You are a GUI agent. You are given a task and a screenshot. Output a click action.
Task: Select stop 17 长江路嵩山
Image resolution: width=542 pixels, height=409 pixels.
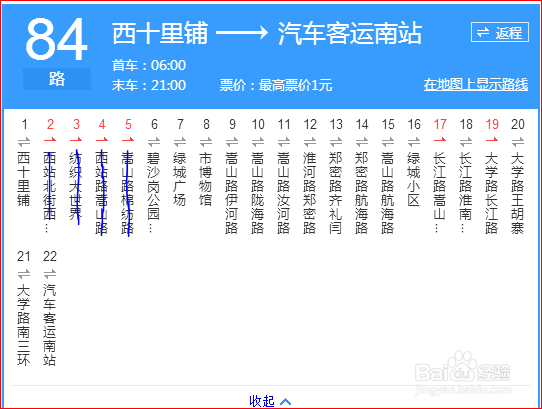[440, 192]
